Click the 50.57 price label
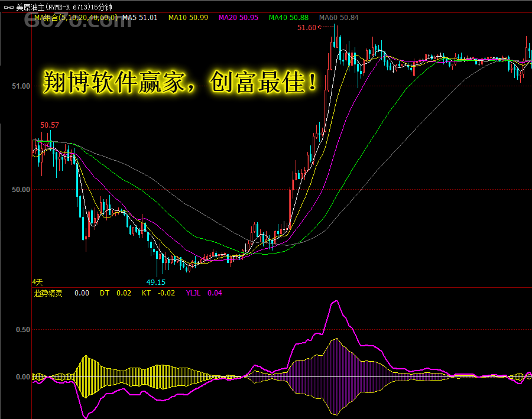The image size is (532, 419). 50,125
